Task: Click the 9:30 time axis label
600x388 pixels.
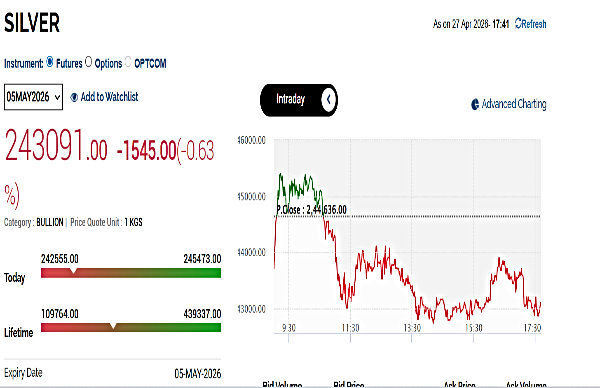Action: pyautogui.click(x=289, y=328)
